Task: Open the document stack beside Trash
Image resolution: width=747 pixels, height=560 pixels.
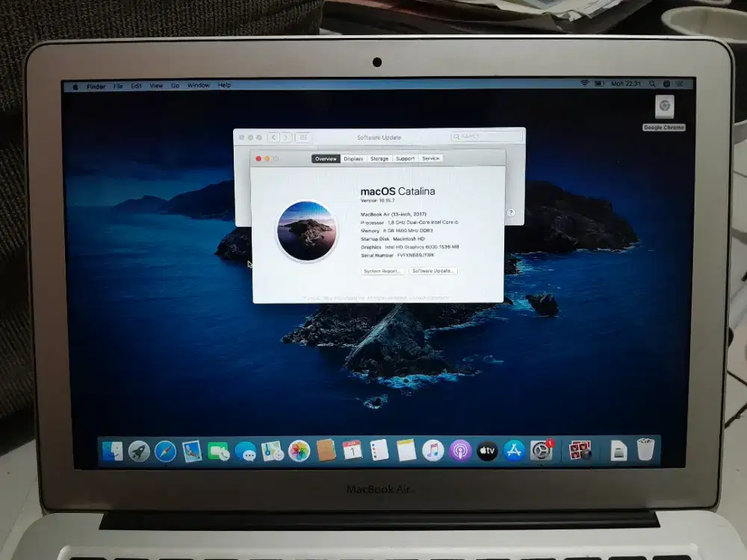Action: [x=619, y=450]
